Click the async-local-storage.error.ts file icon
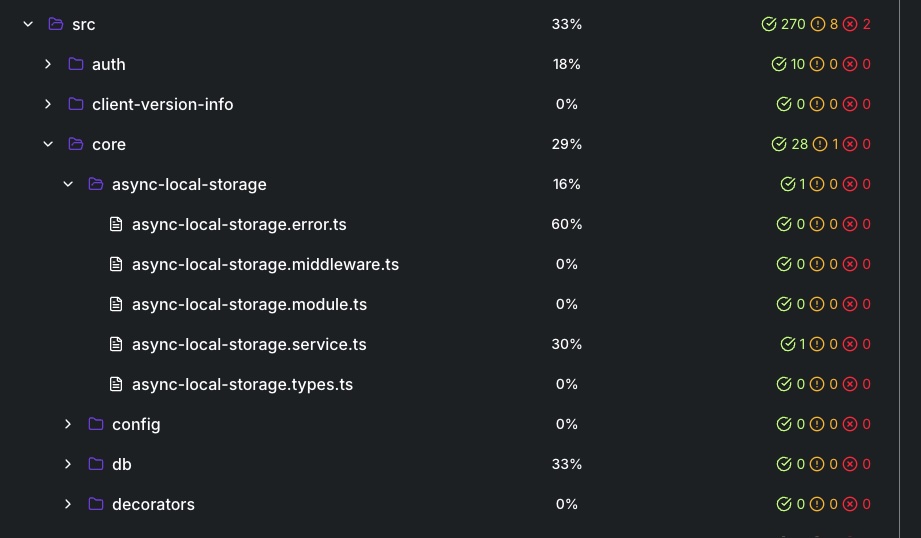Viewport: 921px width, 538px height. click(x=116, y=224)
